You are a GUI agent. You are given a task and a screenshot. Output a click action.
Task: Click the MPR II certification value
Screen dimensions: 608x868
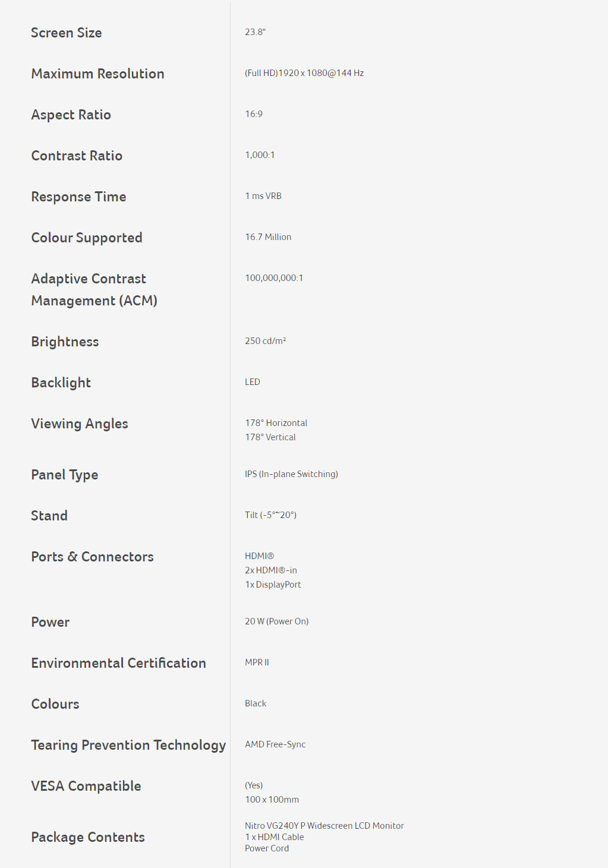pos(257,662)
